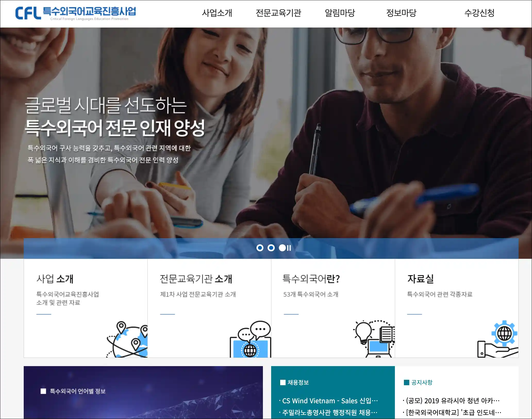Image resolution: width=532 pixels, height=419 pixels.
Task: Click the chat bubbles with globe icon
Action: click(250, 339)
